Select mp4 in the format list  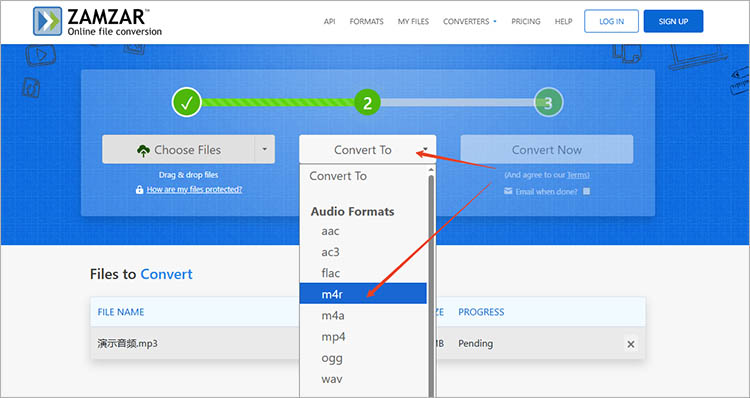pos(363,336)
